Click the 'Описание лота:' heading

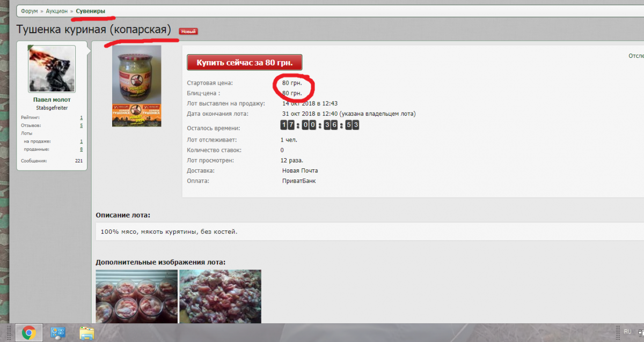click(x=123, y=215)
